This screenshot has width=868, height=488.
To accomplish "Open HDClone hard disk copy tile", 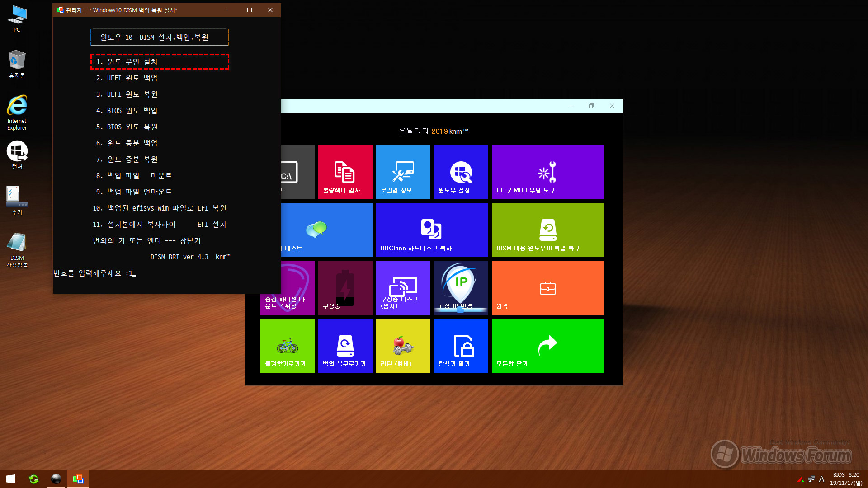I will [x=432, y=230].
